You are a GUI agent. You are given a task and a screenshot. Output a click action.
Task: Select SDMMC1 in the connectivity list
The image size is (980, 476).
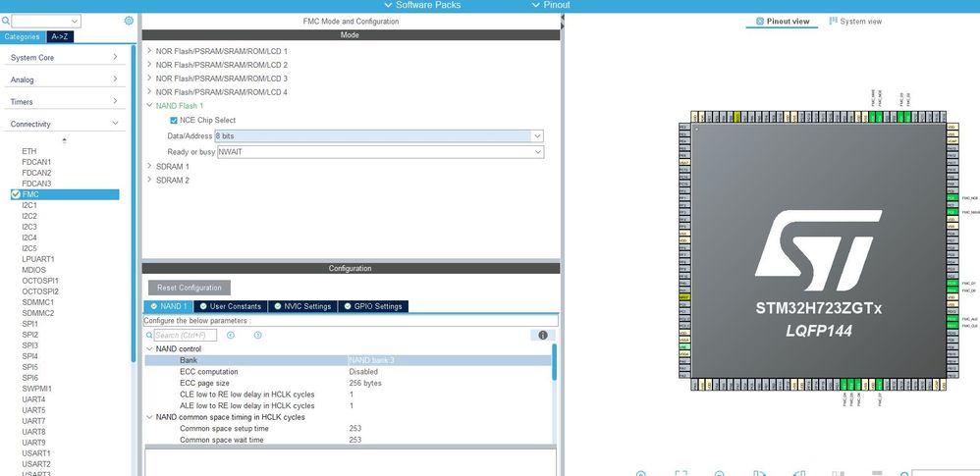pos(37,302)
